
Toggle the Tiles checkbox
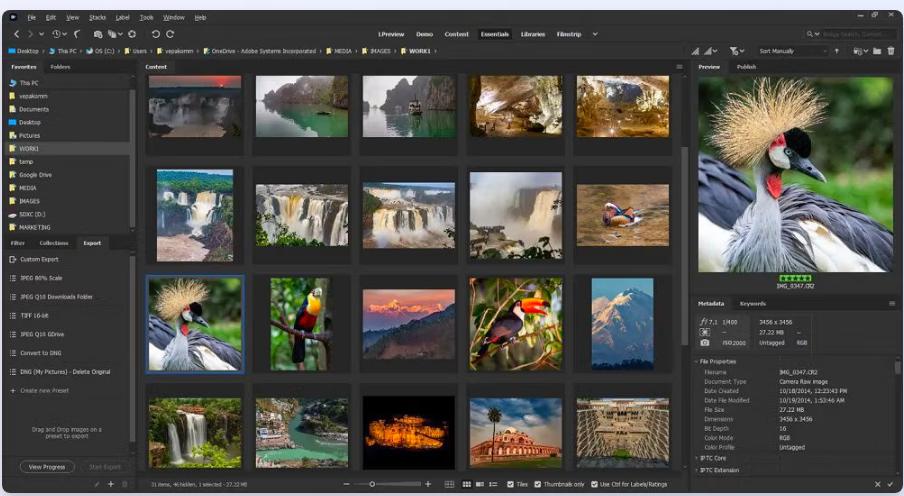click(508, 484)
